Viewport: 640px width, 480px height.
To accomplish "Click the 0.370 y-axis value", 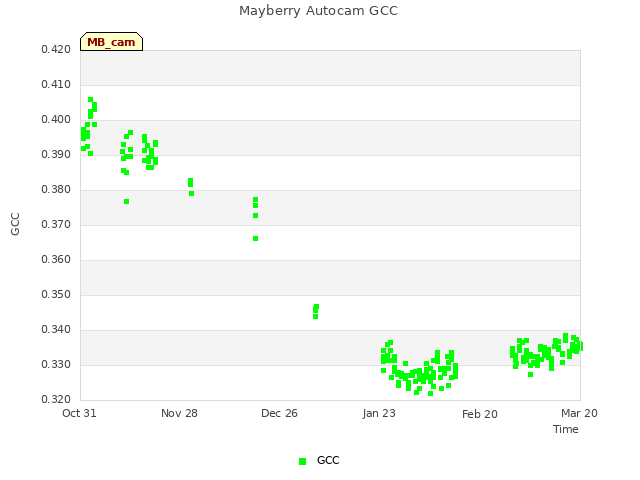I will click(56, 224).
